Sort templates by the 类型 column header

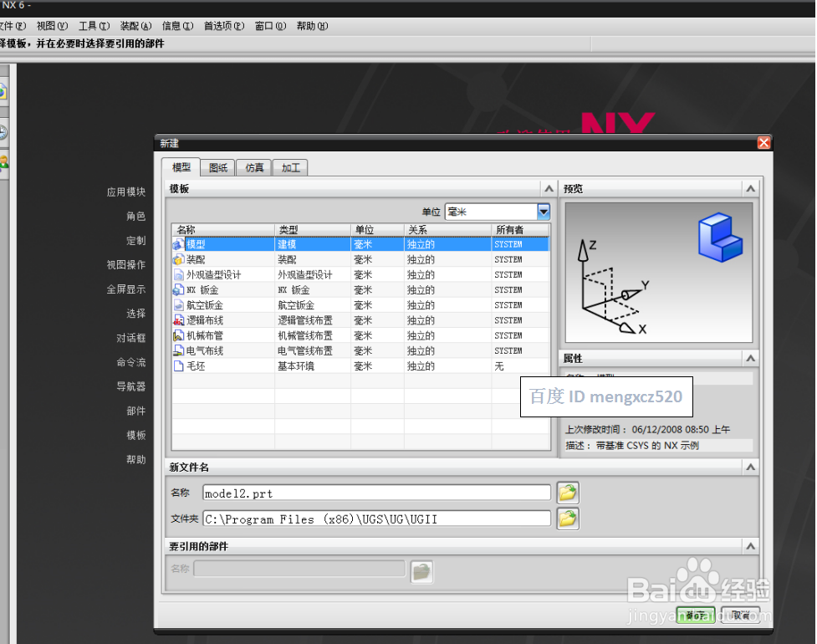pyautogui.click(x=313, y=230)
